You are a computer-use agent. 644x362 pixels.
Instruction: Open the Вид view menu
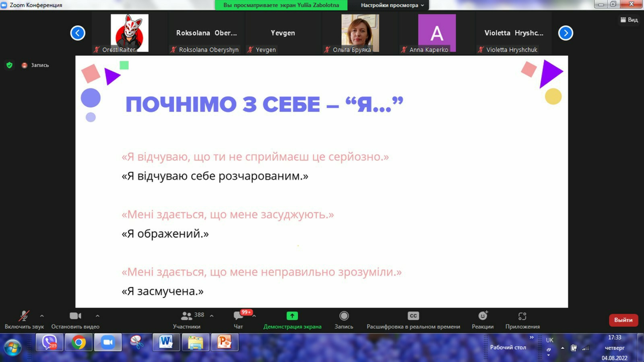(629, 20)
